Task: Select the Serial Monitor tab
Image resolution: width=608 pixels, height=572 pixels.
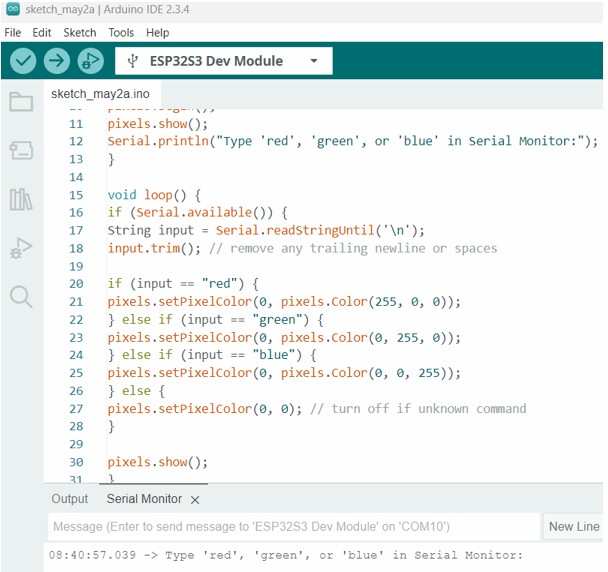Action: [144, 499]
